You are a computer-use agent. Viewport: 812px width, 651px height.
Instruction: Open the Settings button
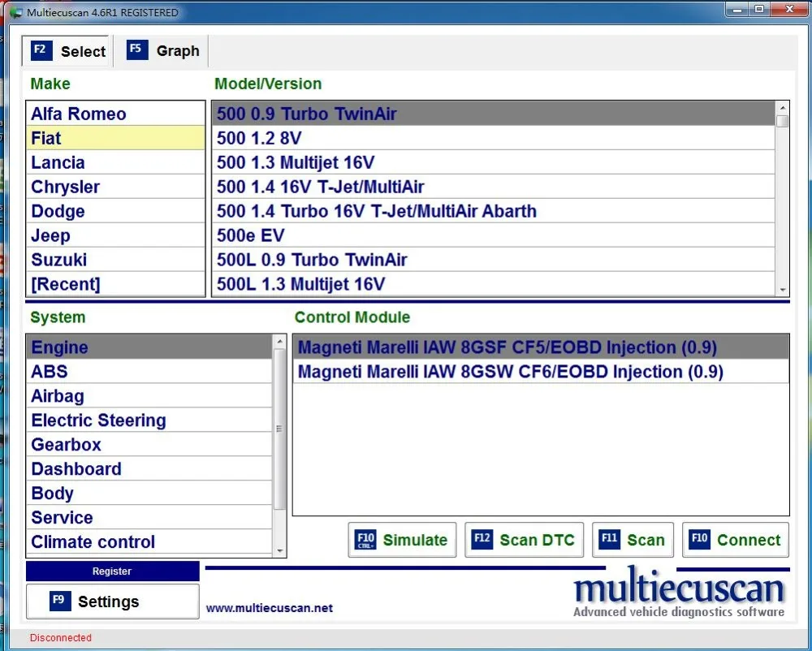click(x=112, y=601)
